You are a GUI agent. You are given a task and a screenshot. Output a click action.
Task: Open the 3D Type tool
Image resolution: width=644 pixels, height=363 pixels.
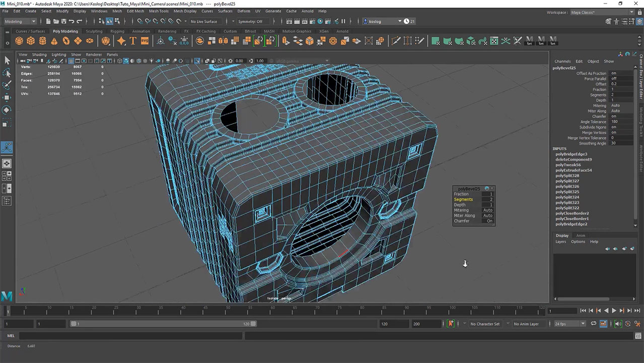[133, 41]
